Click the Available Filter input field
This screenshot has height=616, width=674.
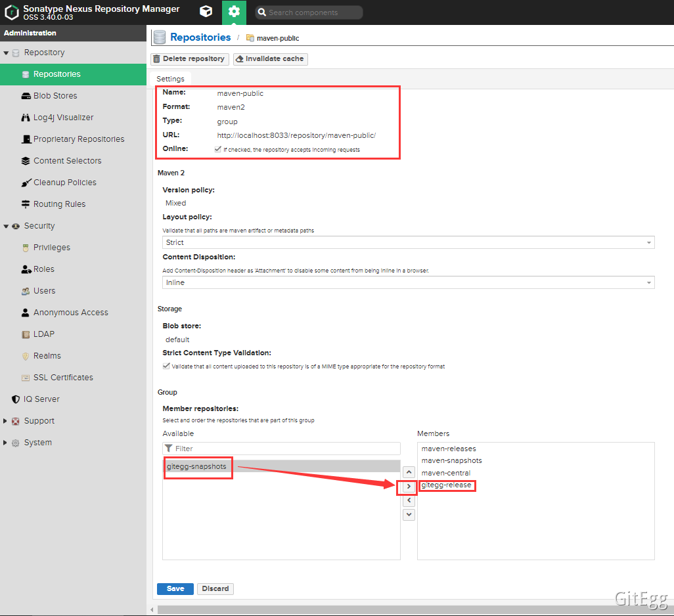(282, 449)
